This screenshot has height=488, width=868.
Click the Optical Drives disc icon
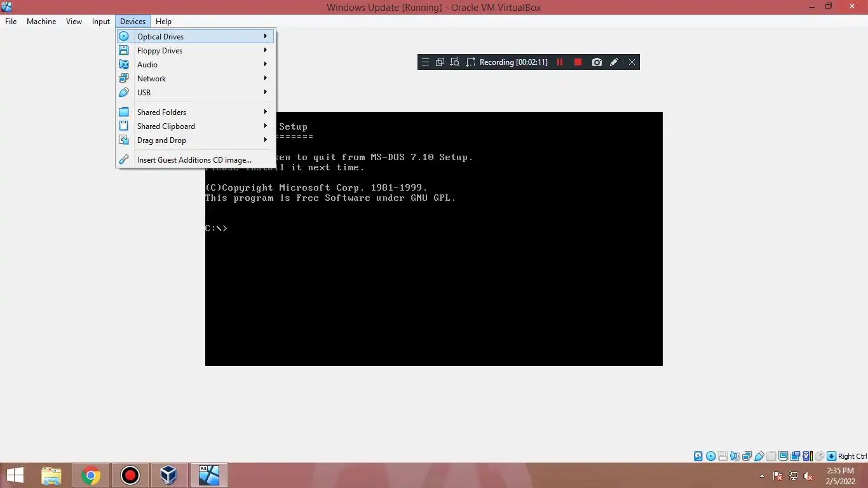(124, 36)
